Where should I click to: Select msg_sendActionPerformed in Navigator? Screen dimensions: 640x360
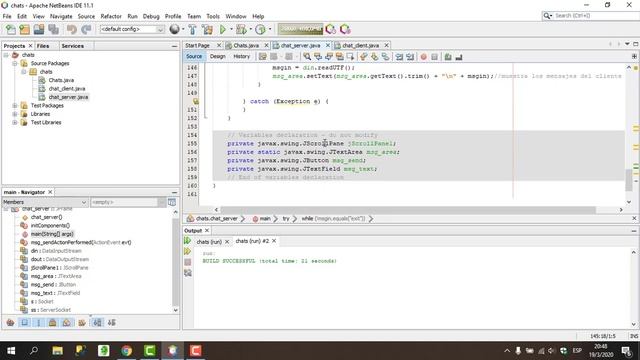[81, 242]
